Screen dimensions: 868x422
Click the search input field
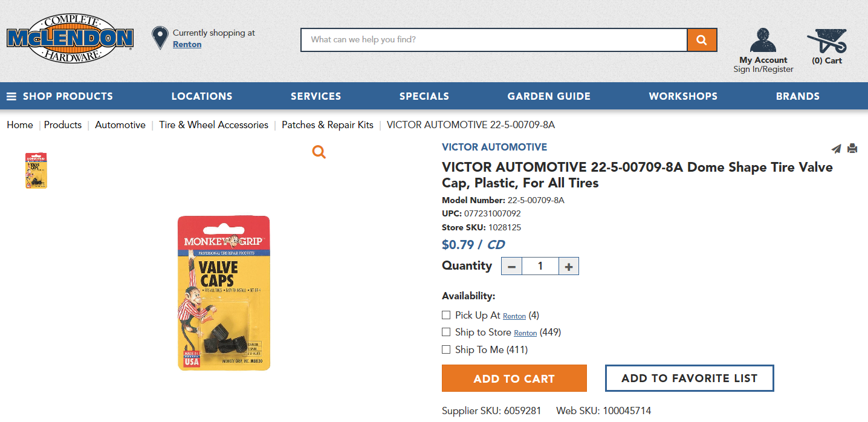(494, 40)
